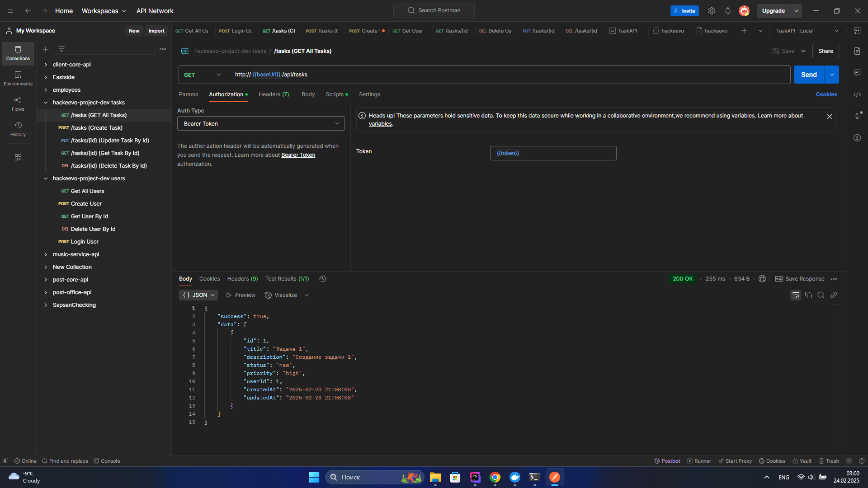The width and height of the screenshot is (868, 488).
Task: Toggle line wrap in the response viewer
Action: [795, 295]
